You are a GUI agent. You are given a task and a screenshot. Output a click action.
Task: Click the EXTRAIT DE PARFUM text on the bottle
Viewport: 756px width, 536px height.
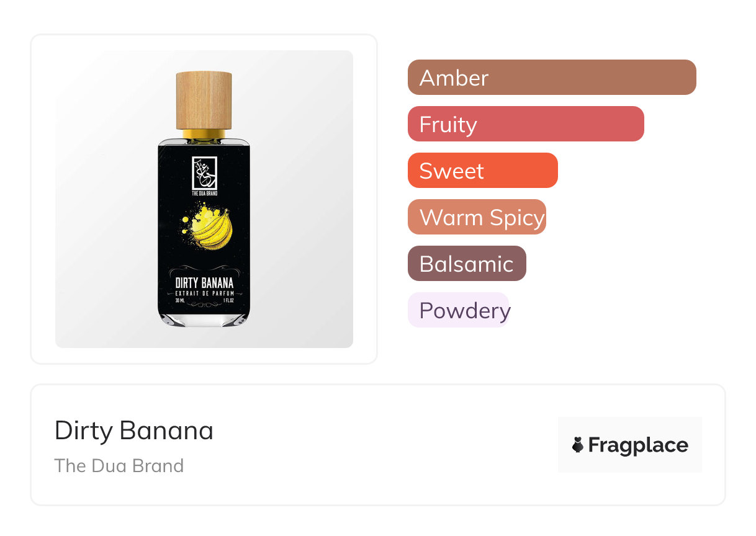click(204, 292)
